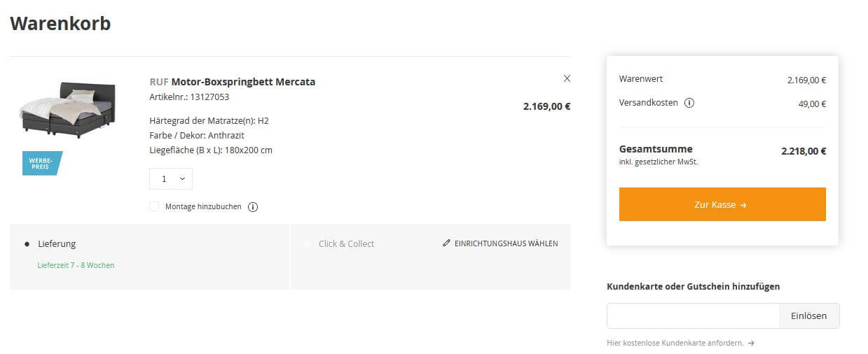
Task: Enable the Montage hinzubuchen checkbox
Action: click(x=154, y=206)
